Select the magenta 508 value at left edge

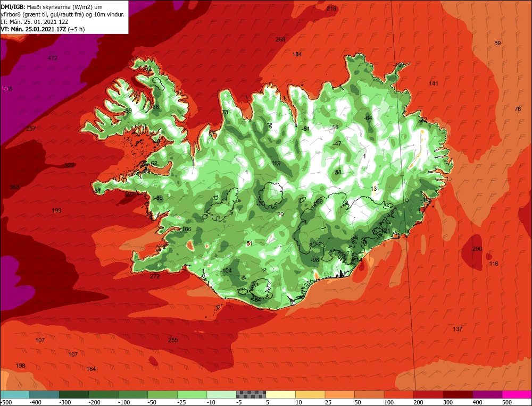click(7, 89)
